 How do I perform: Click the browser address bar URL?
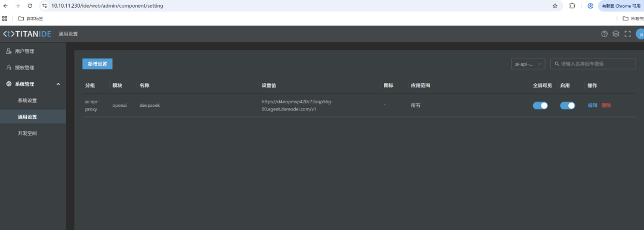click(107, 6)
